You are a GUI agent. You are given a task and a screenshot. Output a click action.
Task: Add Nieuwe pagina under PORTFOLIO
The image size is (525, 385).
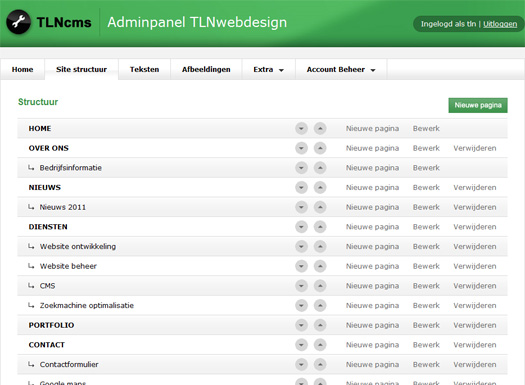click(x=372, y=325)
